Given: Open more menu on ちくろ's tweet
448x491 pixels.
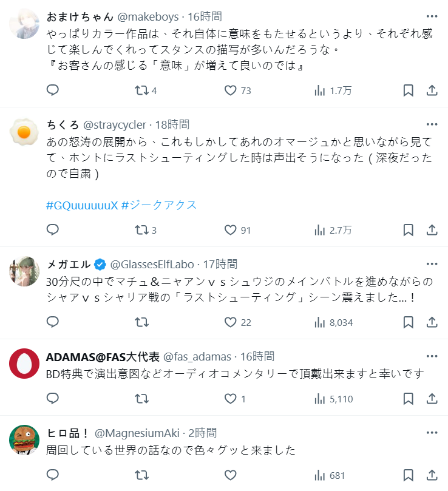Looking at the screenshot, I should (432, 125).
